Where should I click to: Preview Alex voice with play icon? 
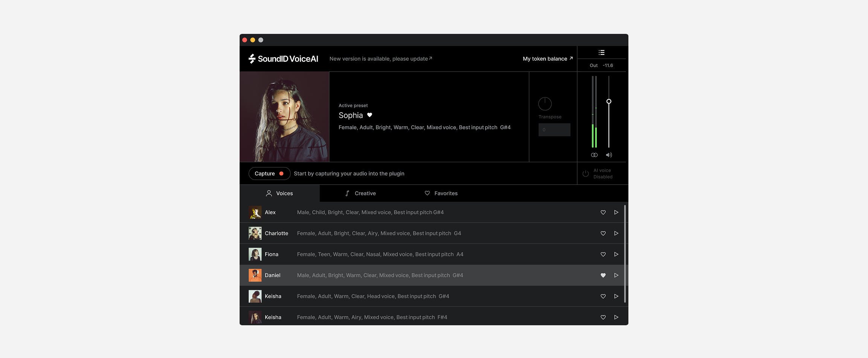coord(616,212)
